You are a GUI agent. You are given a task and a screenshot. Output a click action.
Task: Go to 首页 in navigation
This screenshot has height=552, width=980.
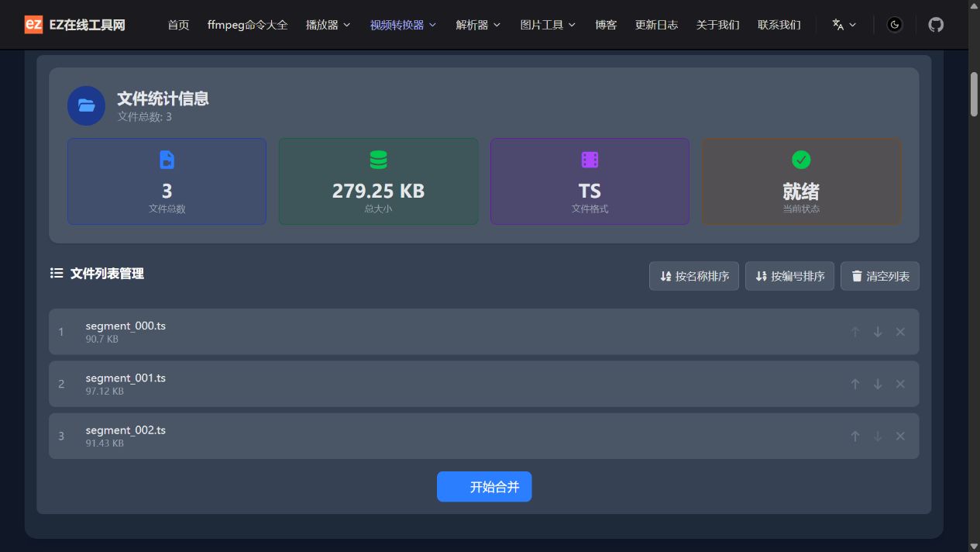pos(179,25)
